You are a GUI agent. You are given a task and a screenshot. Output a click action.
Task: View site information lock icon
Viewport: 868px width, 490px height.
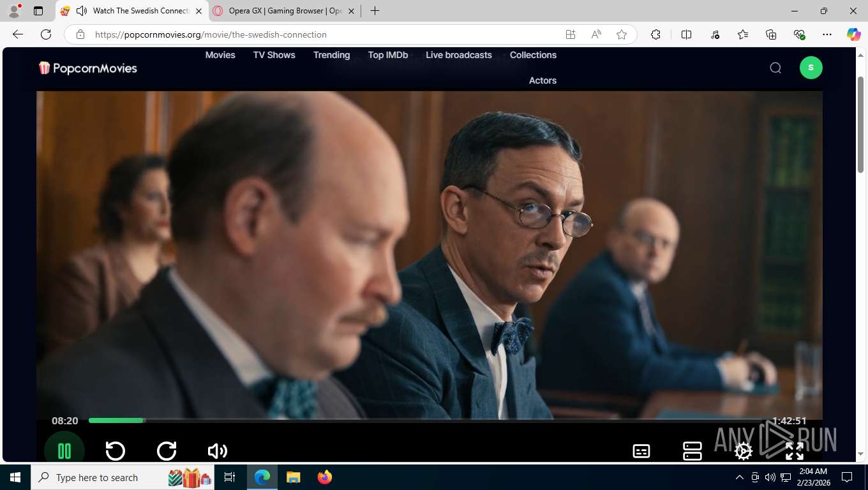80,34
